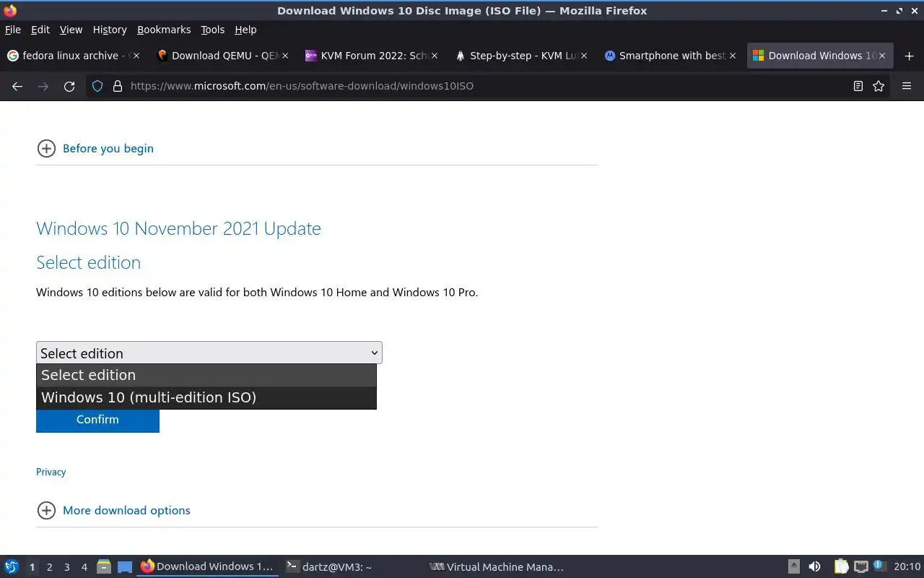Close the fedora linux archive tab
This screenshot has height=578, width=924.
point(136,56)
